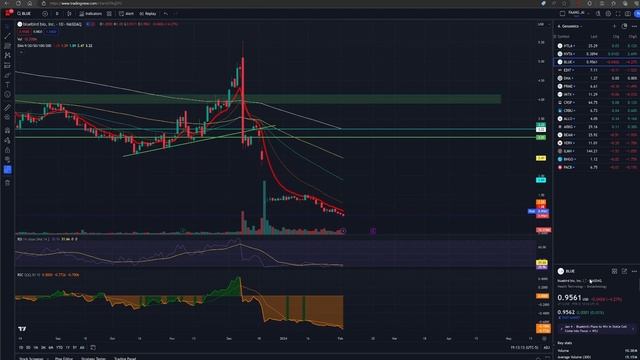Select CRSP row in watchlist

coord(596,102)
